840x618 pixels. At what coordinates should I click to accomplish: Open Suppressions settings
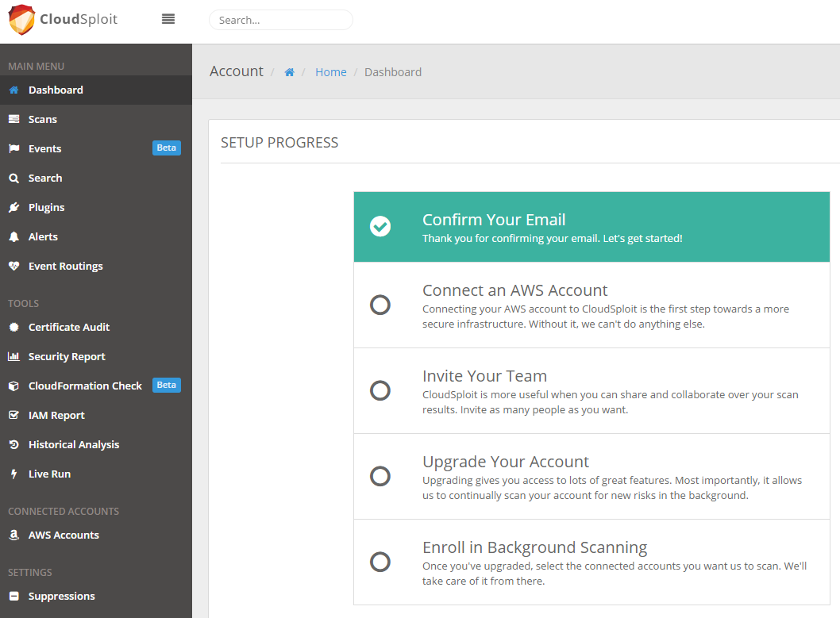[x=96, y=596]
